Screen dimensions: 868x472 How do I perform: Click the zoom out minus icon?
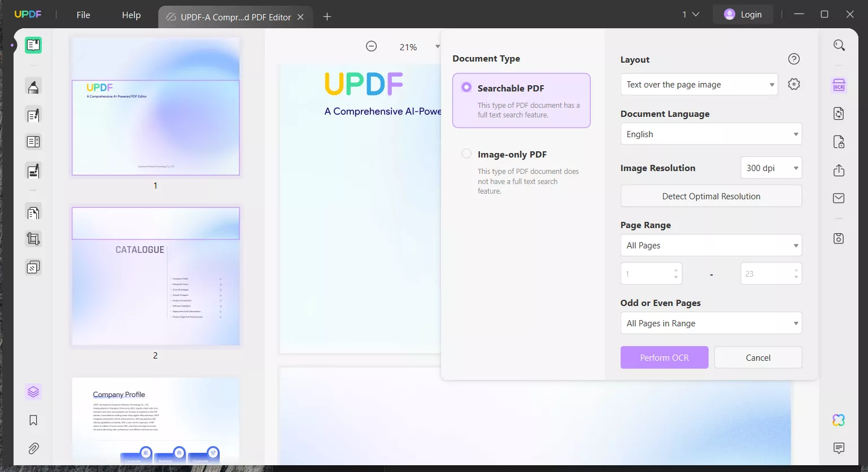click(x=372, y=46)
